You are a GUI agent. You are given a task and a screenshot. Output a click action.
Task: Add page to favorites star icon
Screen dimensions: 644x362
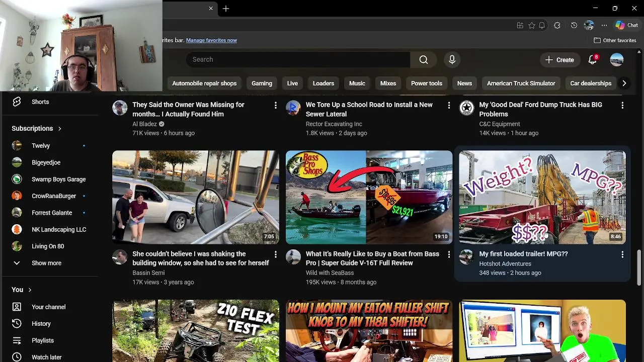point(531,25)
